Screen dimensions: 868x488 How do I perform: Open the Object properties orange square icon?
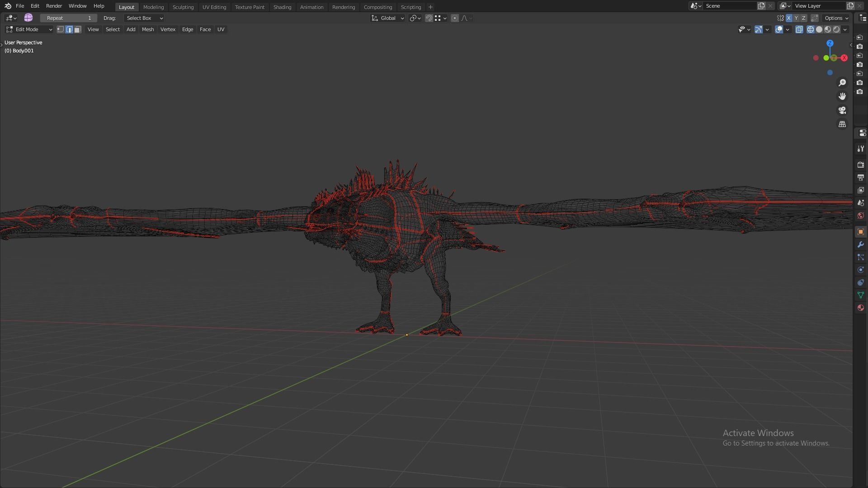click(860, 232)
